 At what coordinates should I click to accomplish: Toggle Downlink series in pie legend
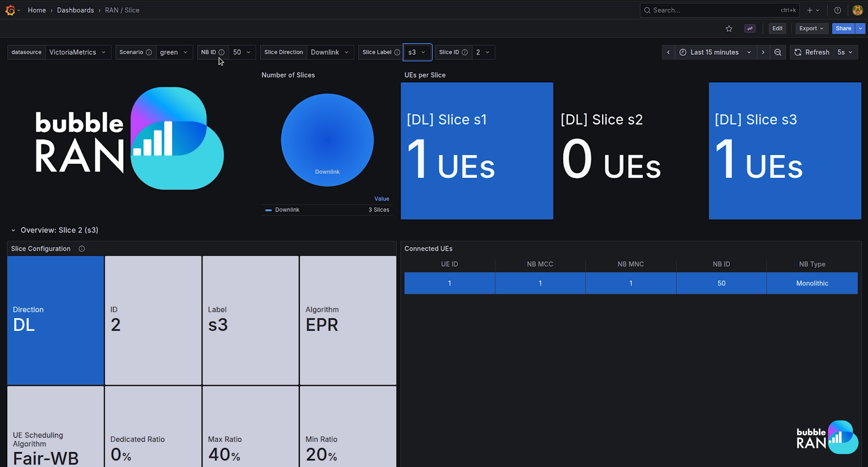click(x=287, y=210)
